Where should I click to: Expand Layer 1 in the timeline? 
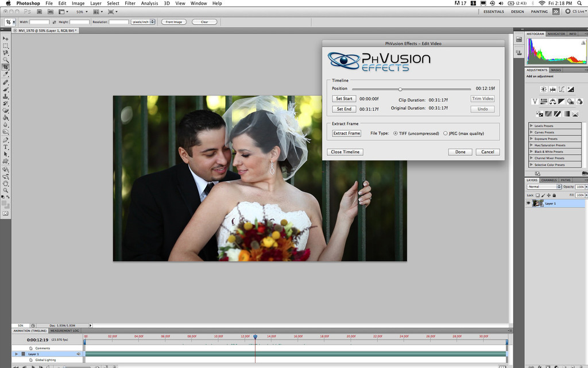coord(16,354)
